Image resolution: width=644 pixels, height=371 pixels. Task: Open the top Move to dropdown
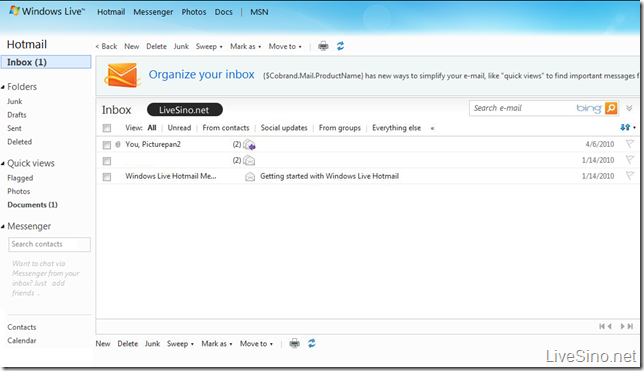coord(285,46)
